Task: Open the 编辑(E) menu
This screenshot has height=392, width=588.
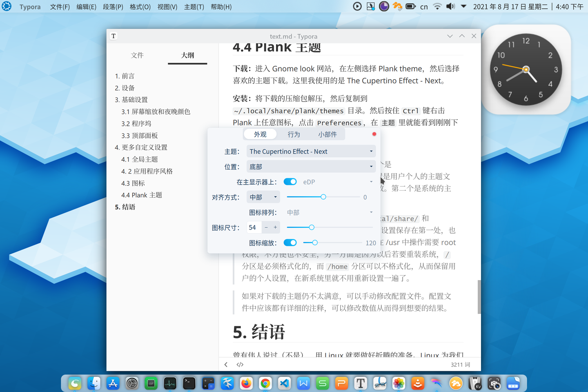Action: click(87, 7)
